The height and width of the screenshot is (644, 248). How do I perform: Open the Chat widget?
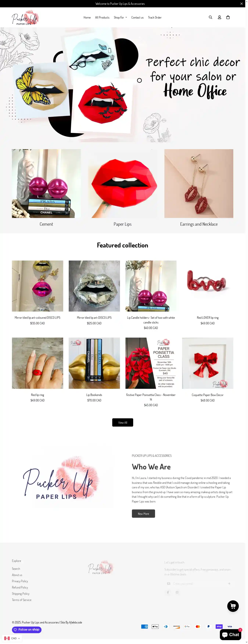[231, 634]
